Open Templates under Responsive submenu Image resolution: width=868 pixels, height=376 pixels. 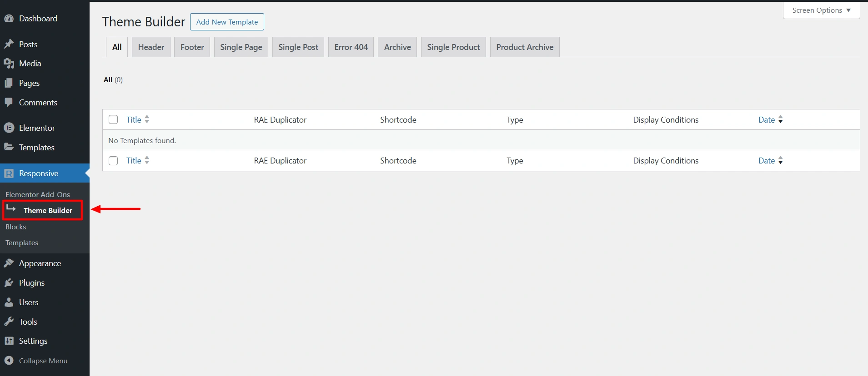[22, 243]
